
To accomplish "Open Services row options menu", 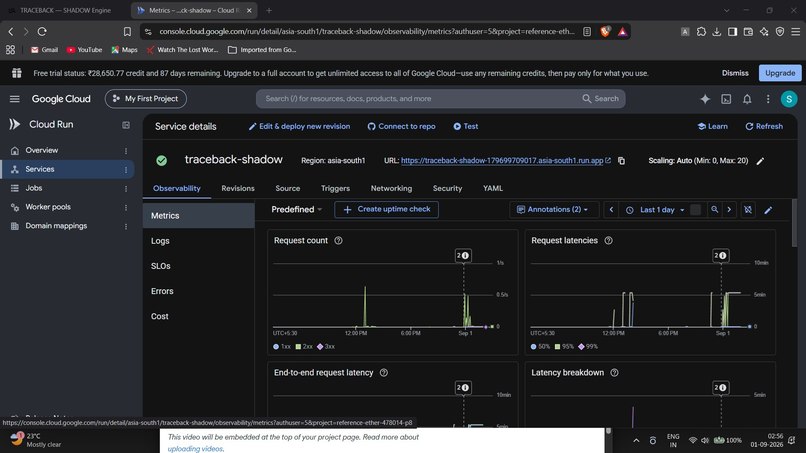I will pyautogui.click(x=126, y=170).
